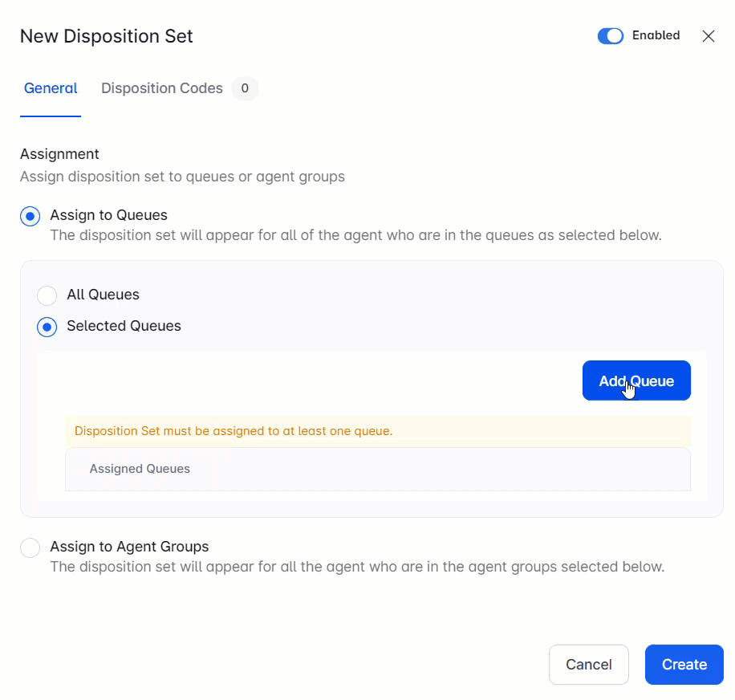Click the description under Assign to Queues

[x=355, y=236]
